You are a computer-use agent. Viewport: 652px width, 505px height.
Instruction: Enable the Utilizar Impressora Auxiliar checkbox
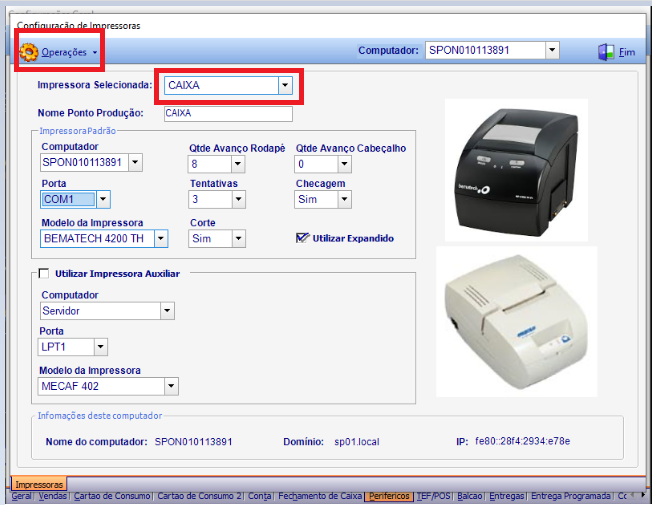point(43,274)
